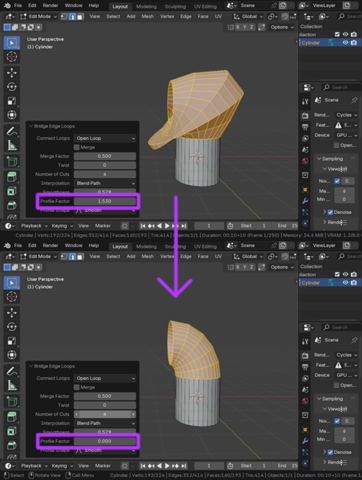Screen dimensions: 362x480
Task: Toggle X mirror button in upper viewport header
Action: tap(238, 27)
